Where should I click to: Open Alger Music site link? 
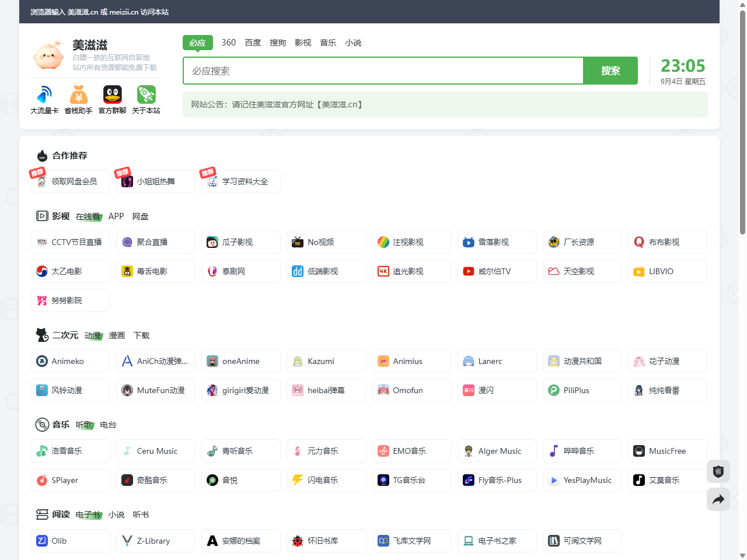(x=497, y=451)
